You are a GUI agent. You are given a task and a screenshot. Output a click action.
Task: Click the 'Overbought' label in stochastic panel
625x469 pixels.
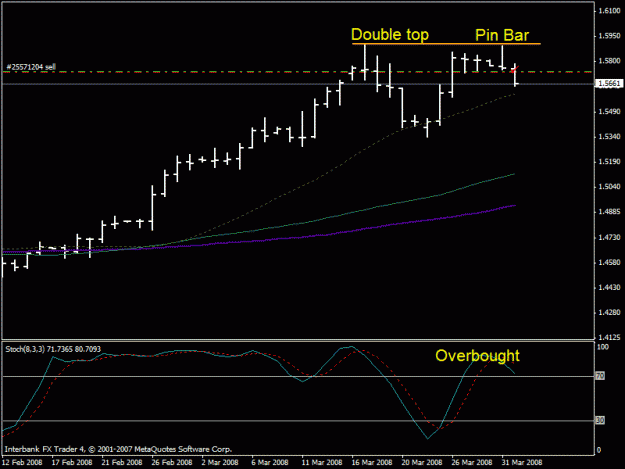477,355
